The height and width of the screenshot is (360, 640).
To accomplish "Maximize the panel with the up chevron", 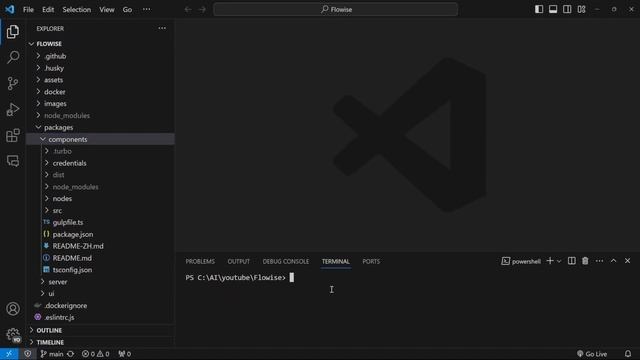I will (x=613, y=261).
